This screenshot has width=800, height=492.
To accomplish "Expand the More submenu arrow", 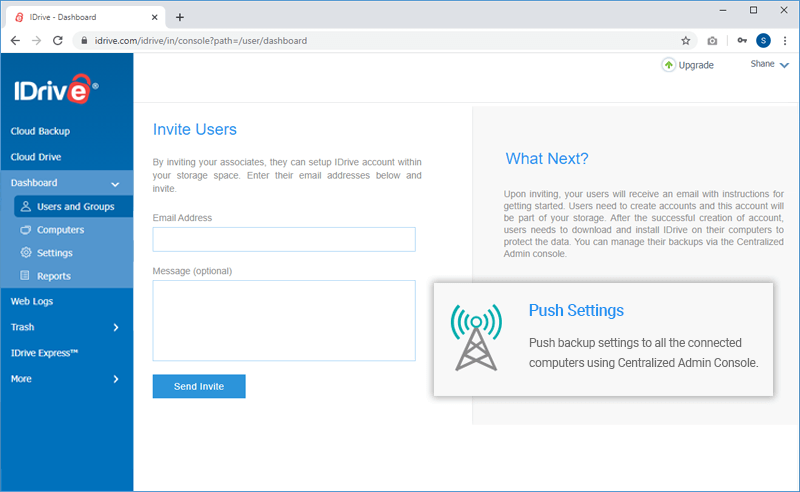I will [x=116, y=379].
